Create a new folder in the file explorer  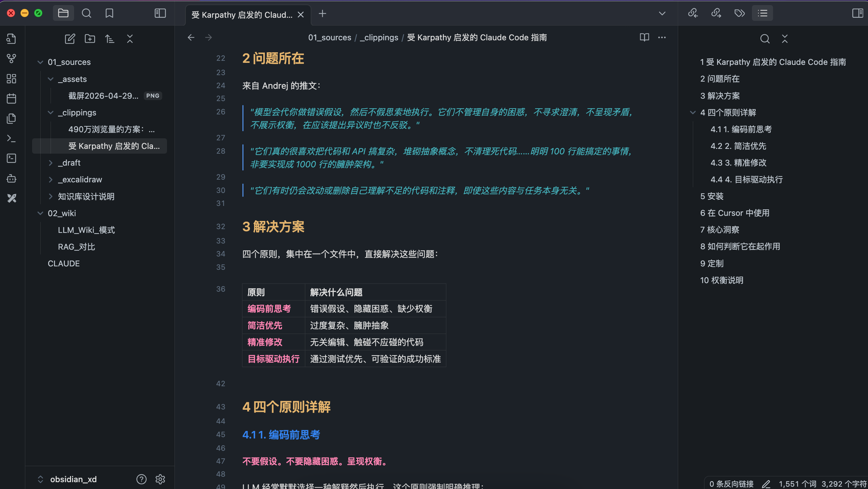[x=90, y=39]
